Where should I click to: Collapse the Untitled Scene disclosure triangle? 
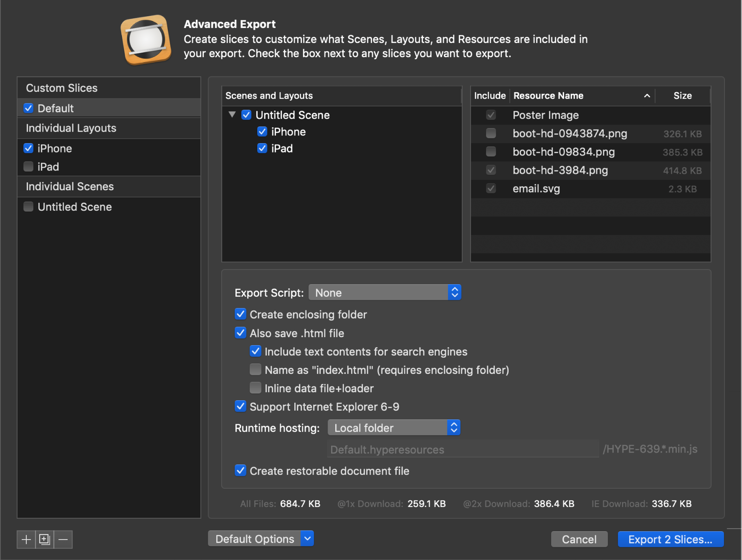click(x=232, y=114)
